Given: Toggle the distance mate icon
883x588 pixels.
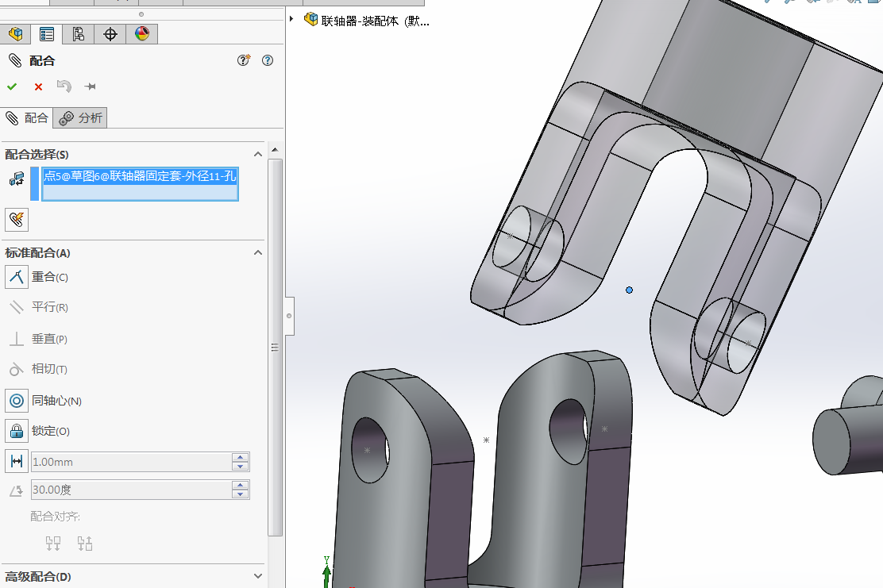Looking at the screenshot, I should [x=17, y=461].
